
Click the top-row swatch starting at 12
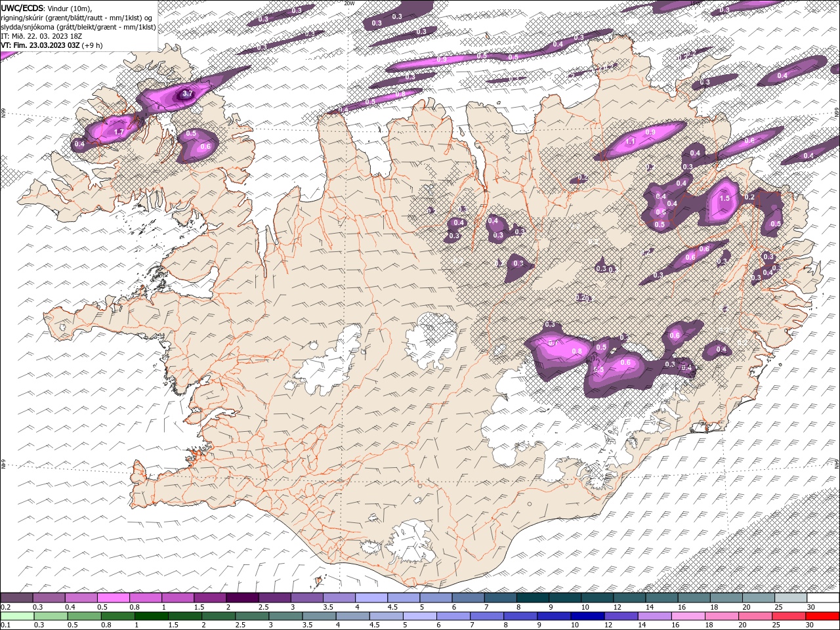coord(629,598)
